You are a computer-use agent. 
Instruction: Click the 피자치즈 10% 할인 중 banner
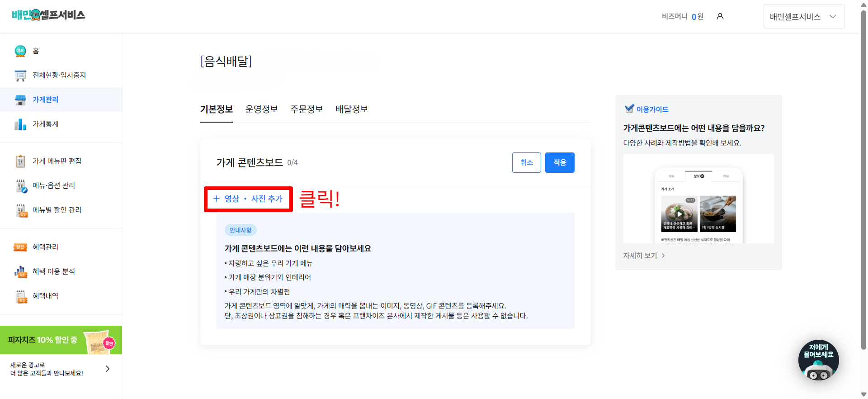tap(61, 340)
